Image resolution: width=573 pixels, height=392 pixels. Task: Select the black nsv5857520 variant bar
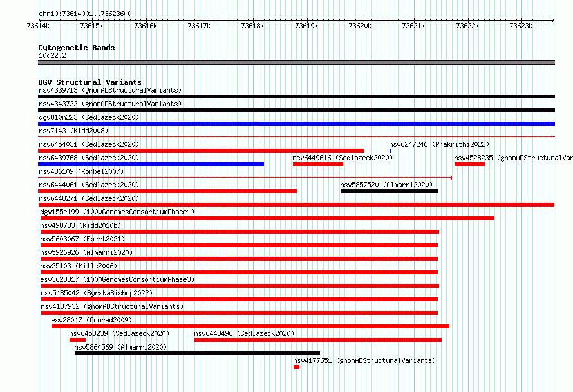(389, 191)
